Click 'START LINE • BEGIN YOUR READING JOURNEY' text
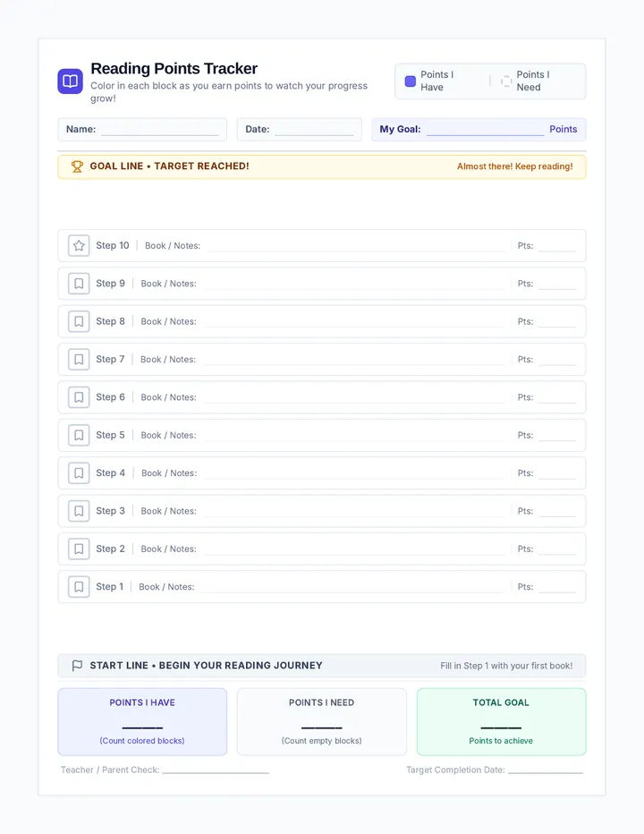This screenshot has width=644, height=834. (x=207, y=666)
